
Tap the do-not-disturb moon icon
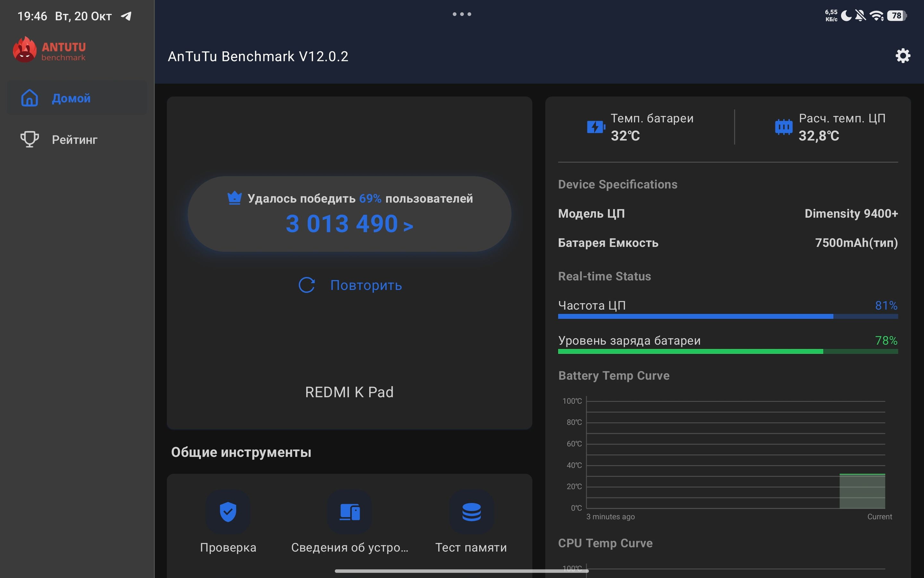846,16
